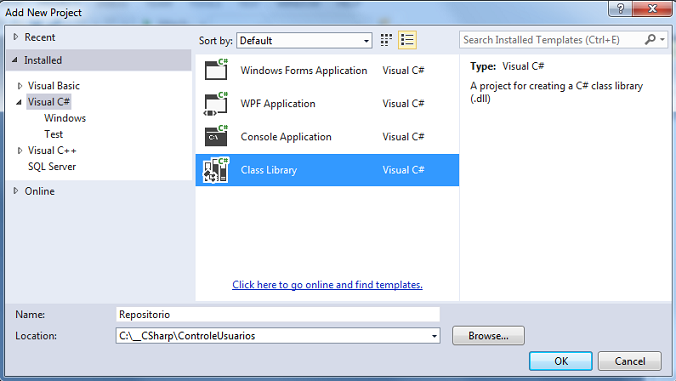Select the Online category
The width and height of the screenshot is (676, 381).
pyautogui.click(x=40, y=191)
